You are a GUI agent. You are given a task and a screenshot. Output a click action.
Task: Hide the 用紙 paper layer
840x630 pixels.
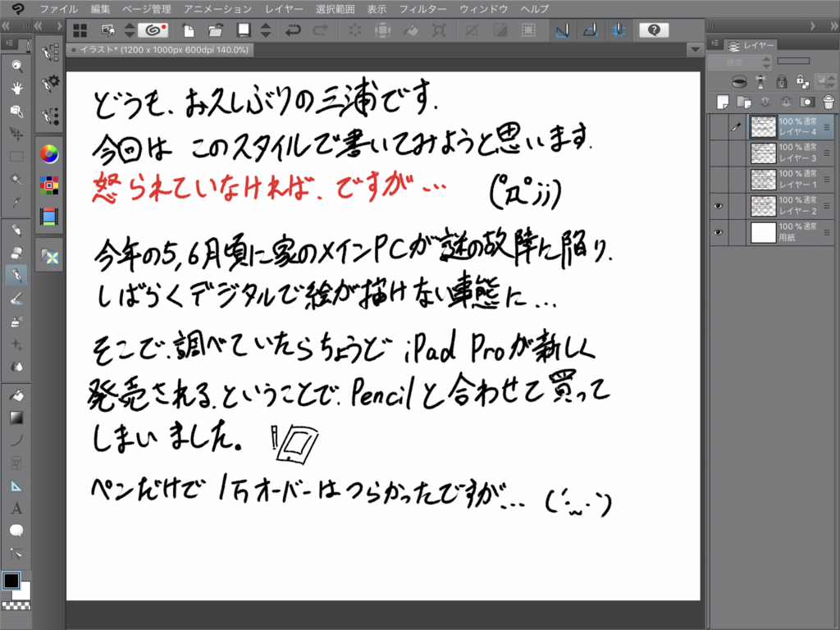tap(719, 232)
